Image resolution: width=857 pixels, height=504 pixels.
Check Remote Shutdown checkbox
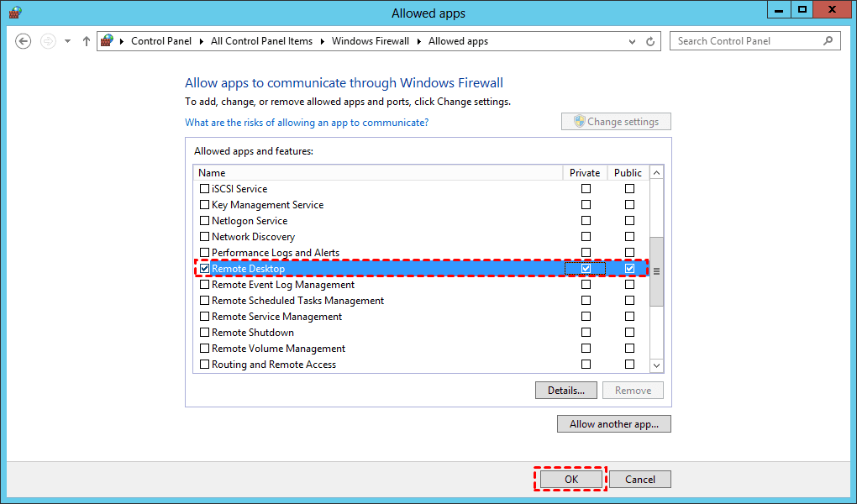204,333
